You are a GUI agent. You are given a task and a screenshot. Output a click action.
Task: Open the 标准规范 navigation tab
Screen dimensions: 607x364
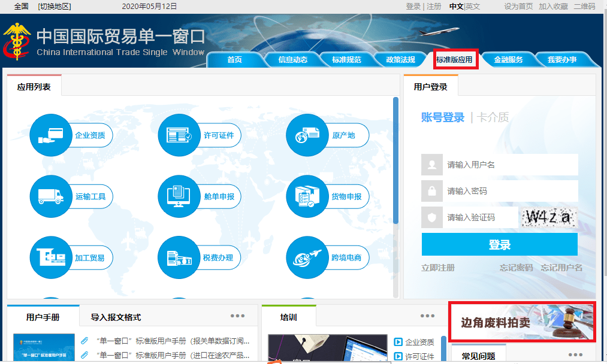[x=346, y=60]
